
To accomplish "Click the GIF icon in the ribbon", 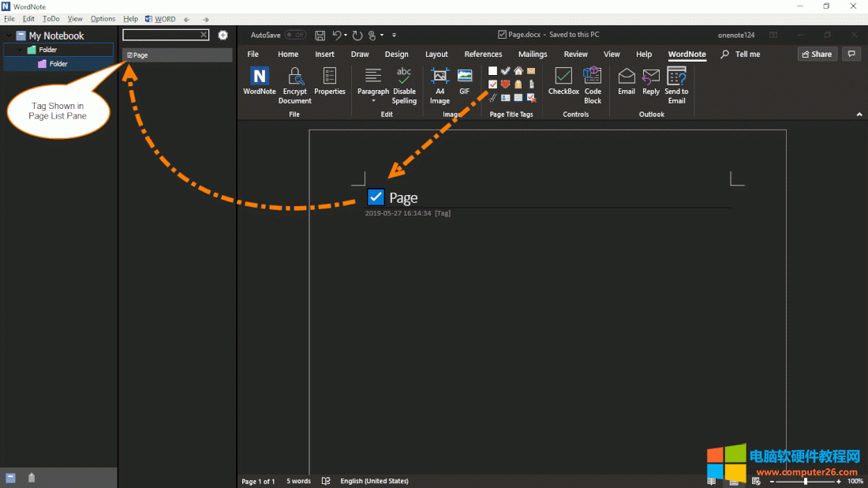I will point(465,82).
